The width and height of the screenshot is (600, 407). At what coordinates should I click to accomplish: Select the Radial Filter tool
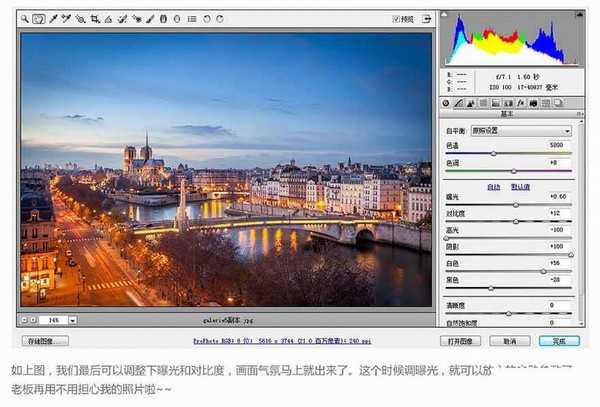pos(177,19)
